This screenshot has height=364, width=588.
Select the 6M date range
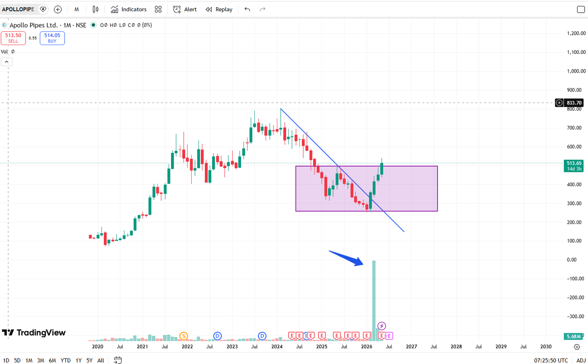click(52, 360)
